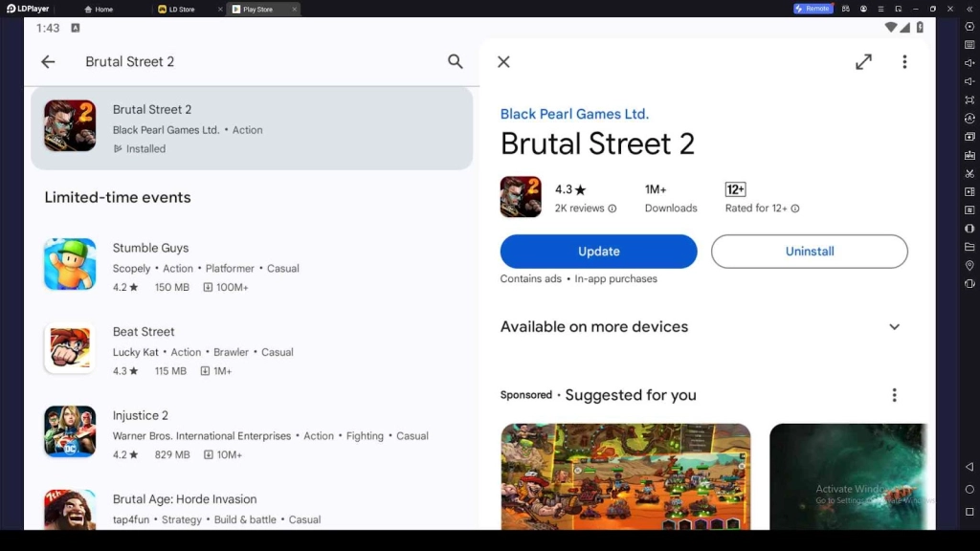The width and height of the screenshot is (980, 551).
Task: Rotate screen via sidebar icon
Action: click(969, 283)
